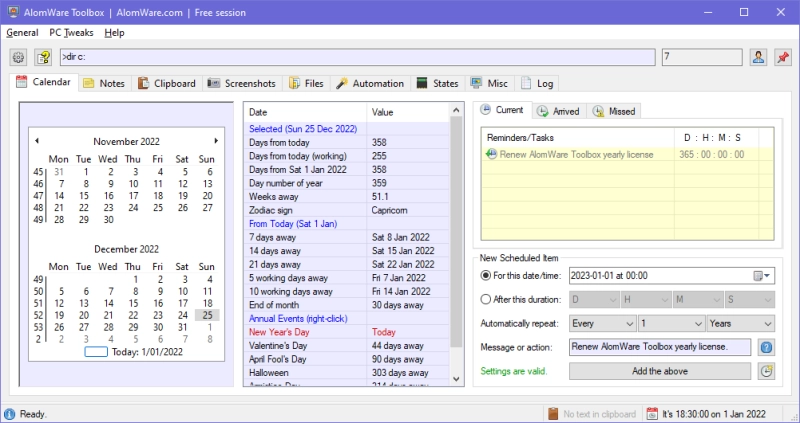This screenshot has height=423, width=800.
Task: Click the date list scrollbar thumb
Action: (456, 232)
